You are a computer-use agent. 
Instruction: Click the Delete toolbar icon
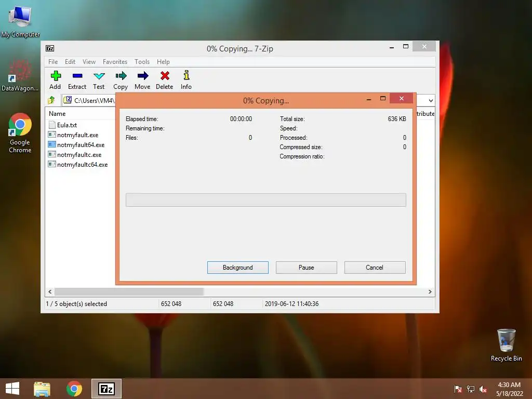pos(165,76)
